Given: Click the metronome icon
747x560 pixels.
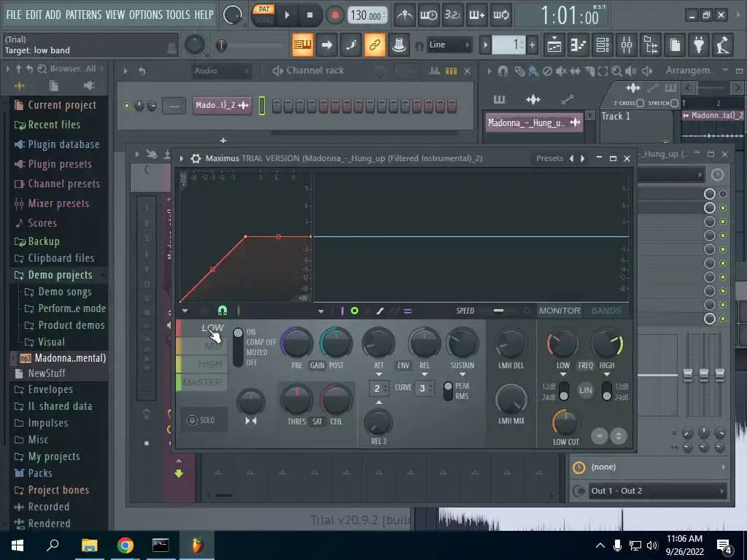Looking at the screenshot, I should (x=405, y=15).
